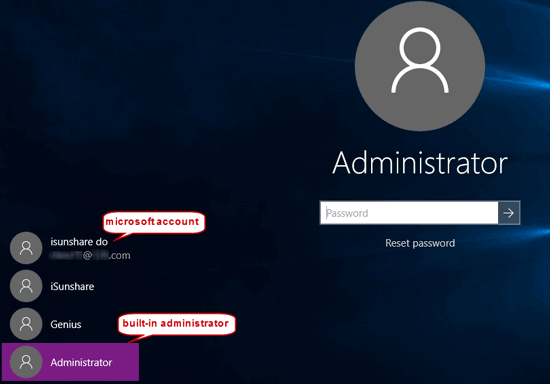The image size is (550, 384).
Task: Click the blurred email address under isunshare do
Action: click(90, 255)
